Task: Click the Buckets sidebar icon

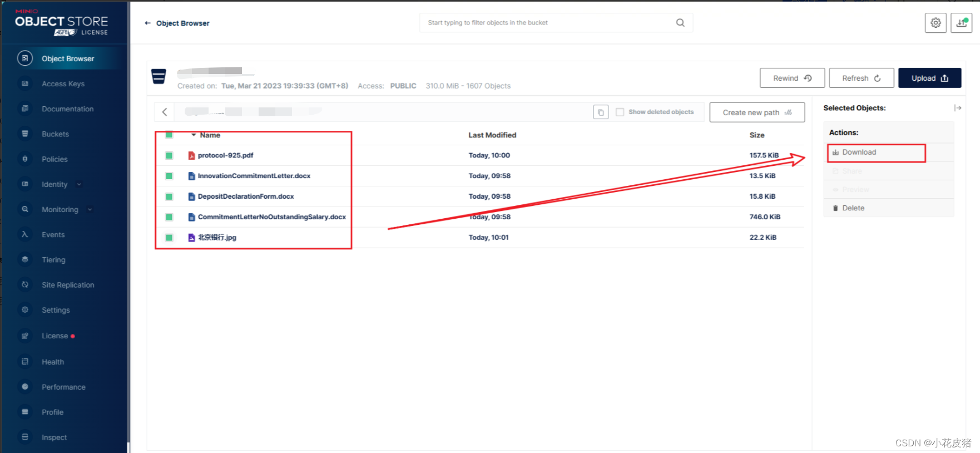Action: click(25, 134)
